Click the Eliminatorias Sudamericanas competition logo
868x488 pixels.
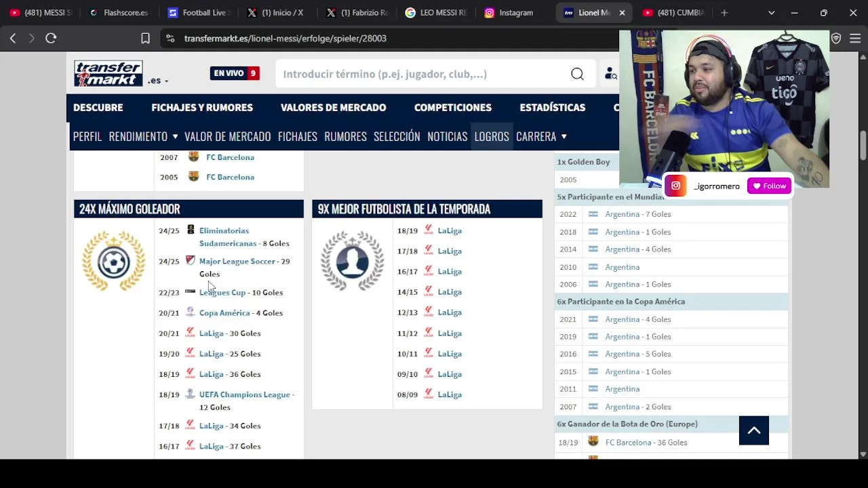pos(191,230)
